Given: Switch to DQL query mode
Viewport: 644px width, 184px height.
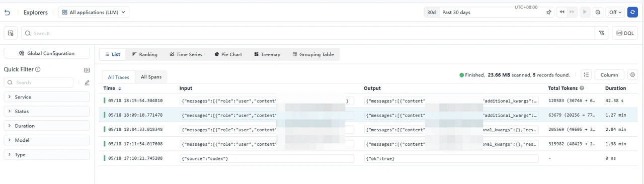Looking at the screenshot, I should [625, 33].
